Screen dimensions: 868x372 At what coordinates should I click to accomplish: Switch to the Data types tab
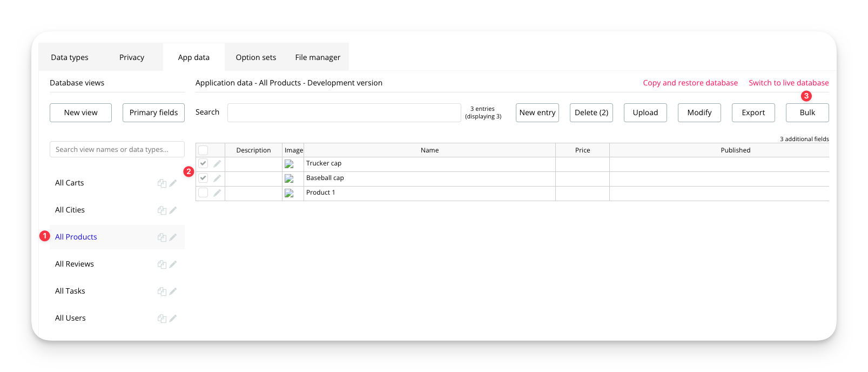click(x=70, y=57)
